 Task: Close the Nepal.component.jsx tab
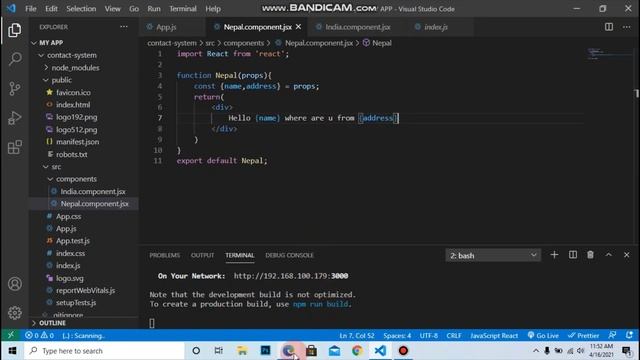click(298, 27)
